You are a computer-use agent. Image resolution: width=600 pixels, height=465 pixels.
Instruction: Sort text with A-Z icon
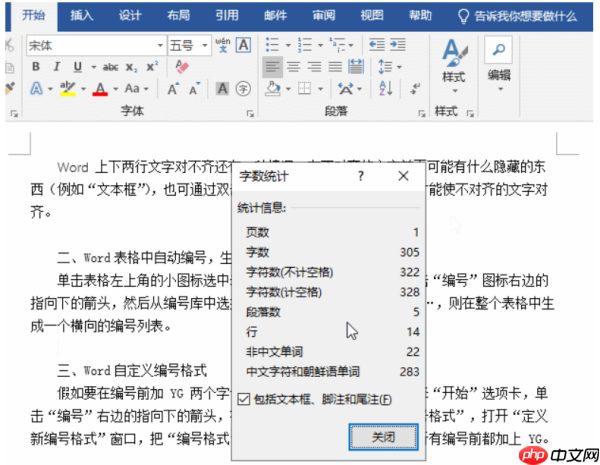[x=385, y=89]
